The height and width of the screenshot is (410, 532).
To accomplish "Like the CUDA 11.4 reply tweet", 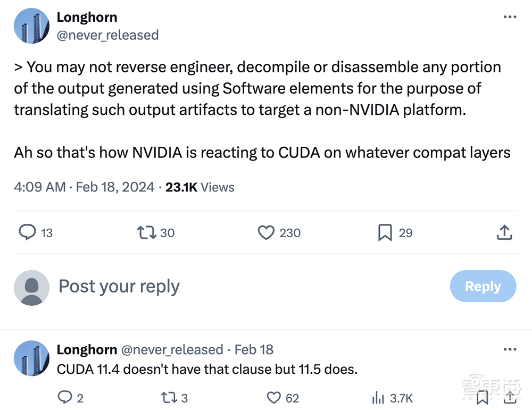I will point(273,397).
